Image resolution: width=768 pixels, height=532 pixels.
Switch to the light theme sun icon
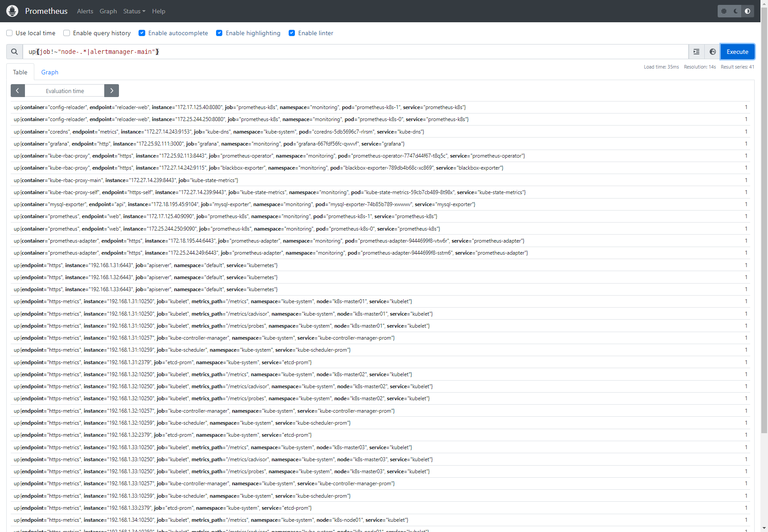[724, 11]
